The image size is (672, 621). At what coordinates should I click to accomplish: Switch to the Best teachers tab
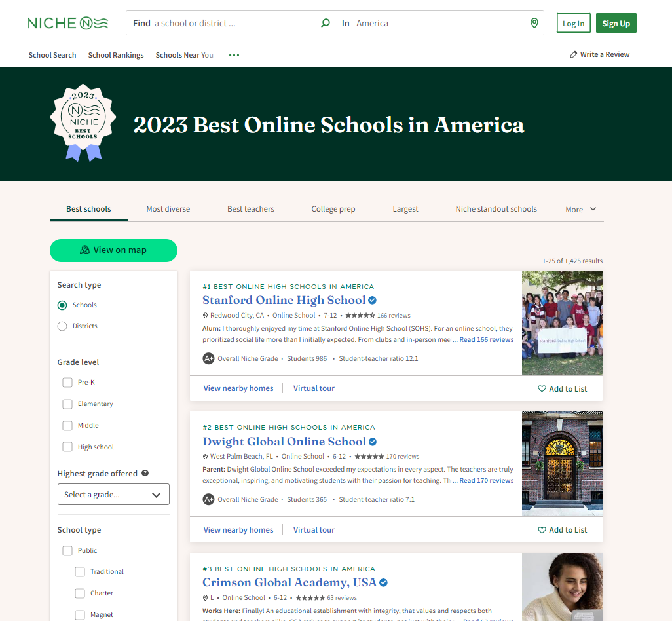[x=251, y=209]
